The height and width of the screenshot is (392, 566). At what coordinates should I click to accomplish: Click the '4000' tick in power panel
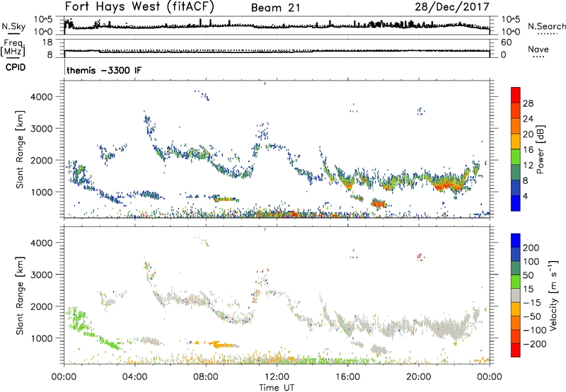pos(42,97)
